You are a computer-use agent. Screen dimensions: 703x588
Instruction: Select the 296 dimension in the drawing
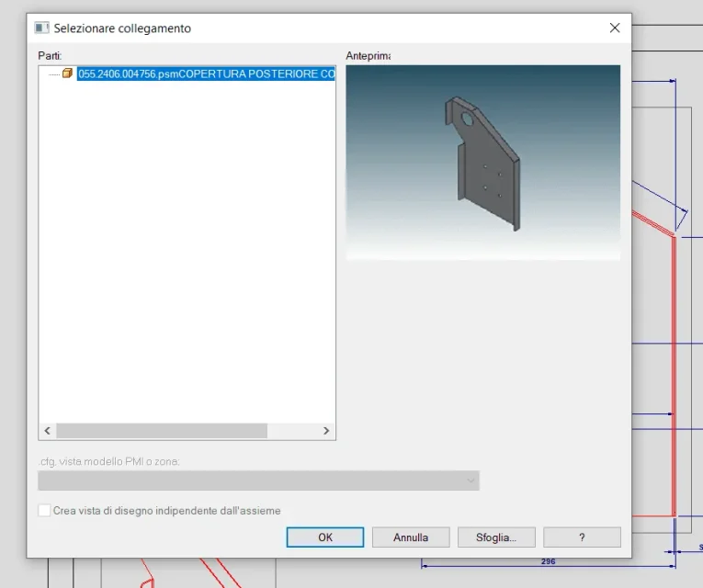tap(548, 561)
